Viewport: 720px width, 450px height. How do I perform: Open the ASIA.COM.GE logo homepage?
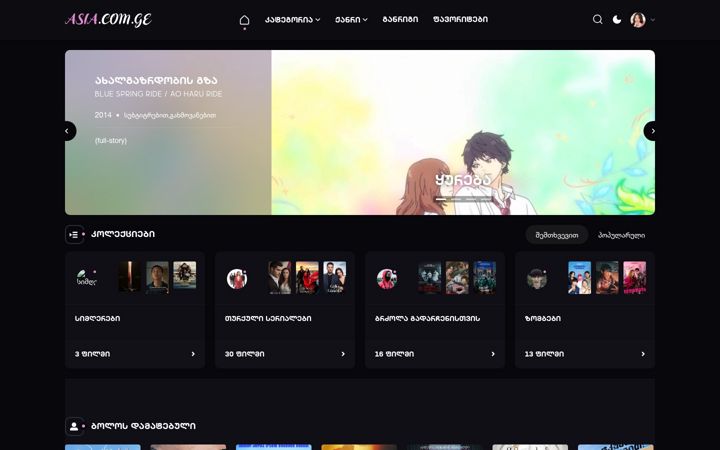tap(108, 19)
